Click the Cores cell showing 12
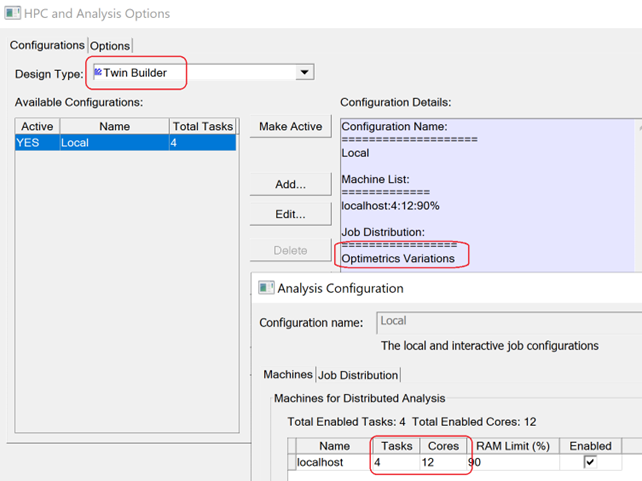This screenshot has width=642, height=481. pos(443,462)
